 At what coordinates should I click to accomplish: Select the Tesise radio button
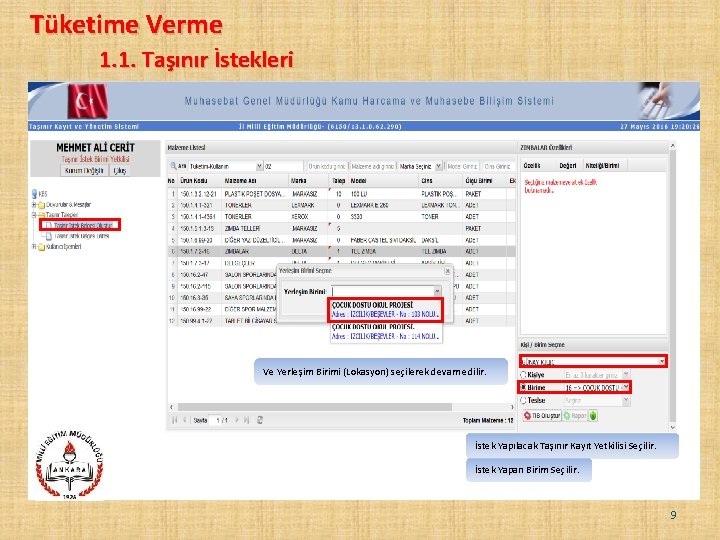523,400
